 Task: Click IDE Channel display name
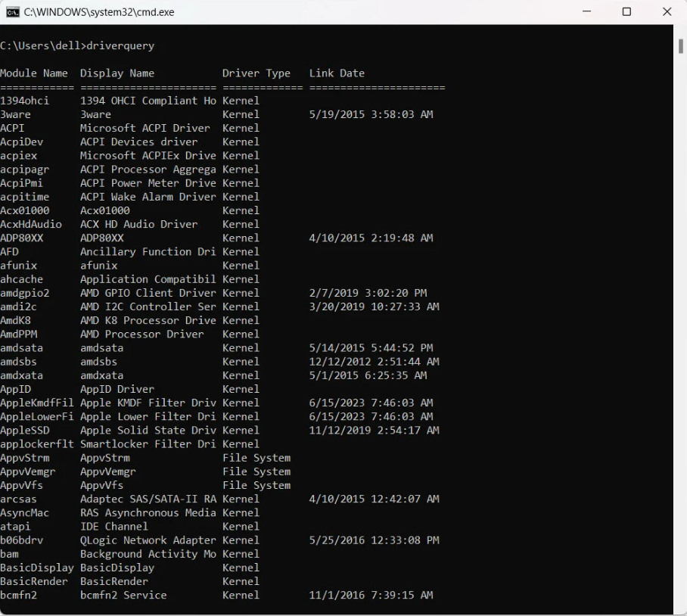pos(114,527)
